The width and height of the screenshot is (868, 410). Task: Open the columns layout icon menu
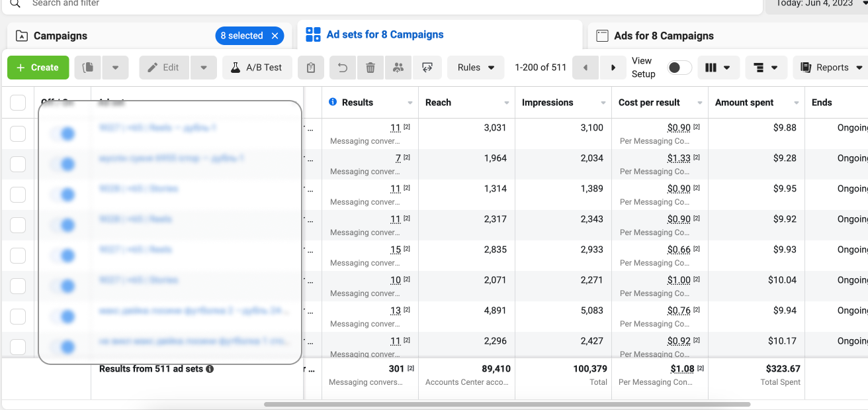[718, 68]
